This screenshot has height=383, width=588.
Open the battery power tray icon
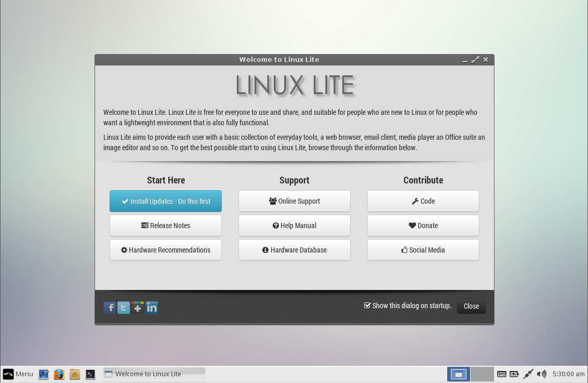pyautogui.click(x=514, y=374)
